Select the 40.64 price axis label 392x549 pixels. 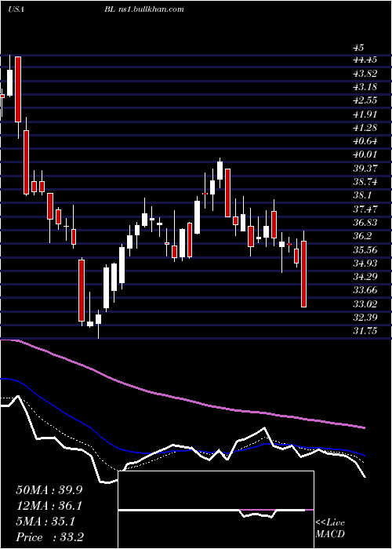[x=365, y=141]
